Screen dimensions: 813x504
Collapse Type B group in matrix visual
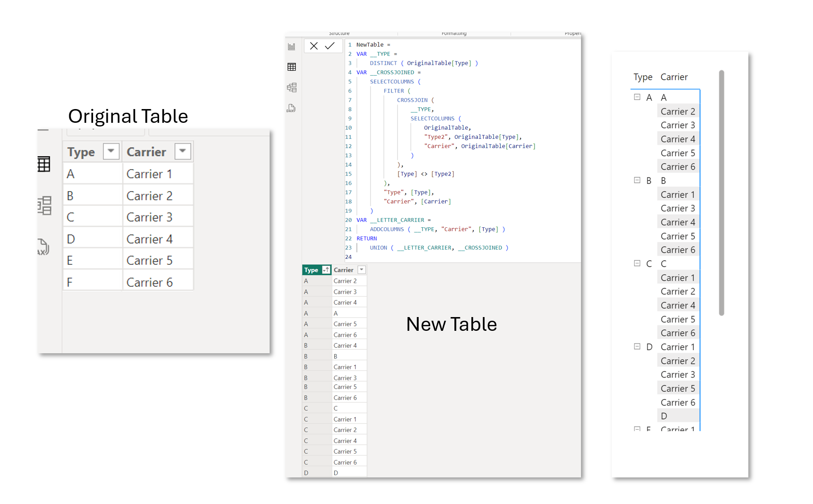click(637, 180)
